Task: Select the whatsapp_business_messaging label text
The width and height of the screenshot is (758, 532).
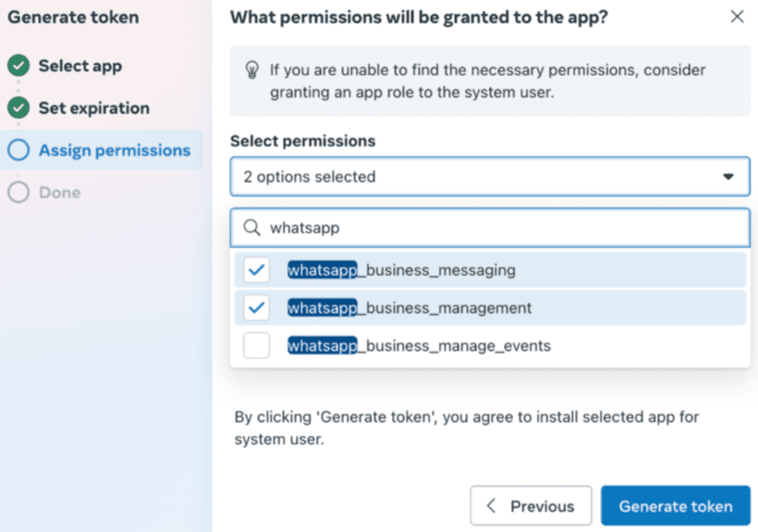Action: pos(401,270)
